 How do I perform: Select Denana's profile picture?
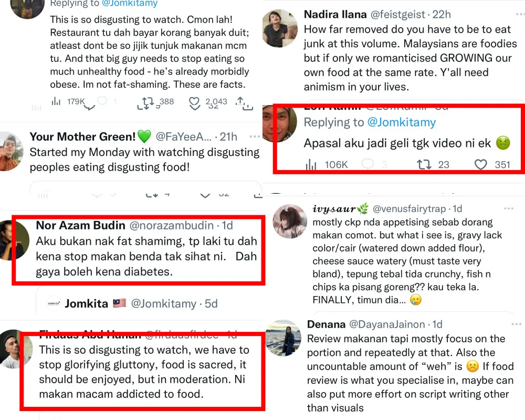coord(283,338)
